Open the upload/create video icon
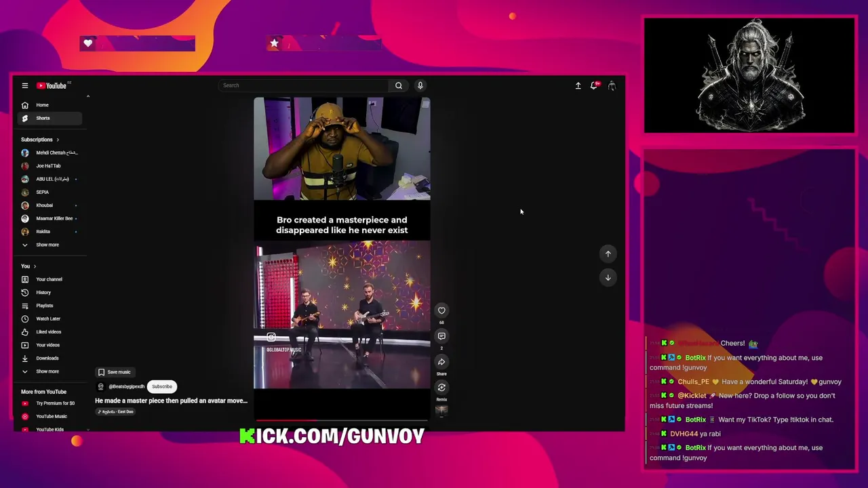This screenshot has height=488, width=868. click(x=578, y=85)
